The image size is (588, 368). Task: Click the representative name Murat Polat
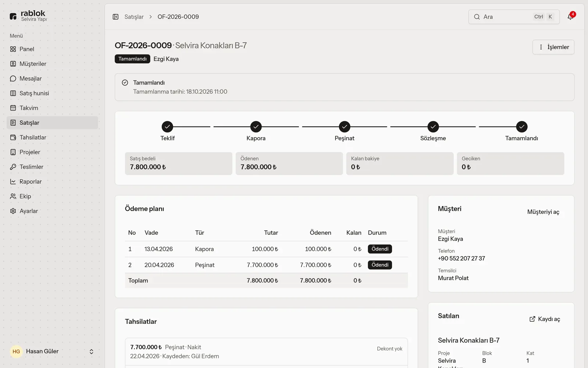(453, 278)
